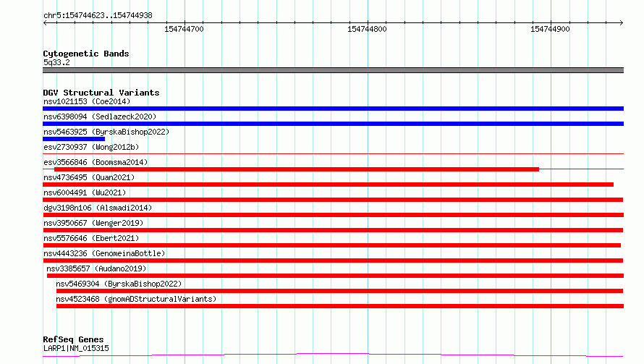Click the RefSeq Genes track title
644x364 pixels.
point(73,340)
